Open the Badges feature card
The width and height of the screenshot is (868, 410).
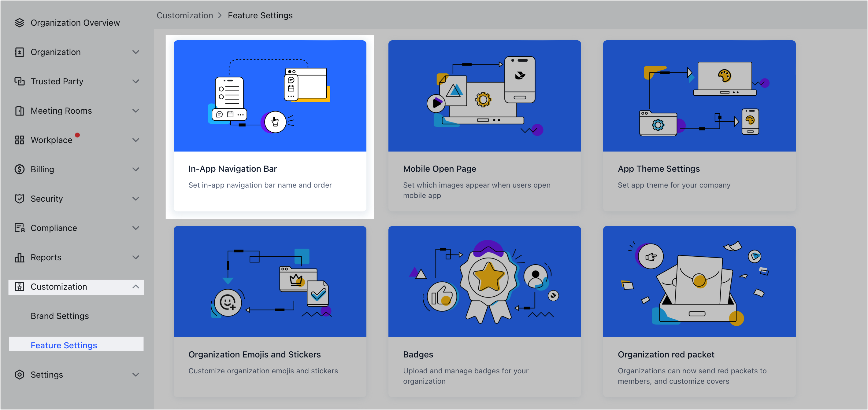tap(484, 311)
